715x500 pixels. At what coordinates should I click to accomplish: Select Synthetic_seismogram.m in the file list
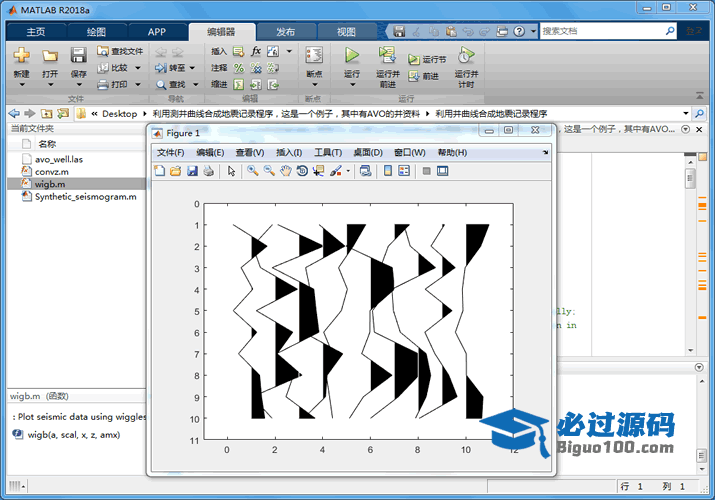coord(86,196)
